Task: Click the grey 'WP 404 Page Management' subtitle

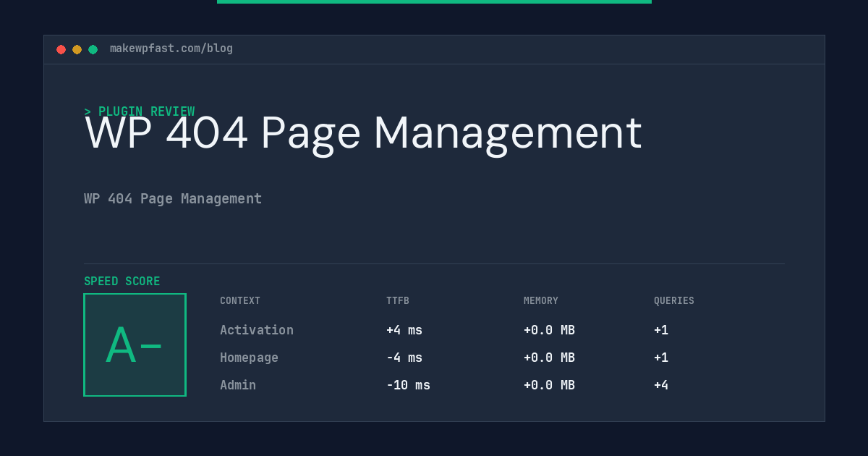Action: tap(173, 198)
